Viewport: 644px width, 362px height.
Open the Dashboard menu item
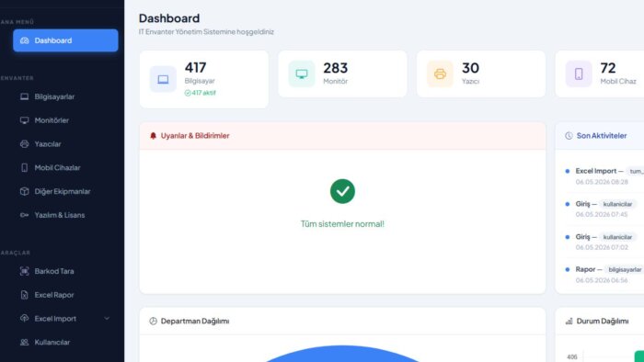[x=65, y=40]
